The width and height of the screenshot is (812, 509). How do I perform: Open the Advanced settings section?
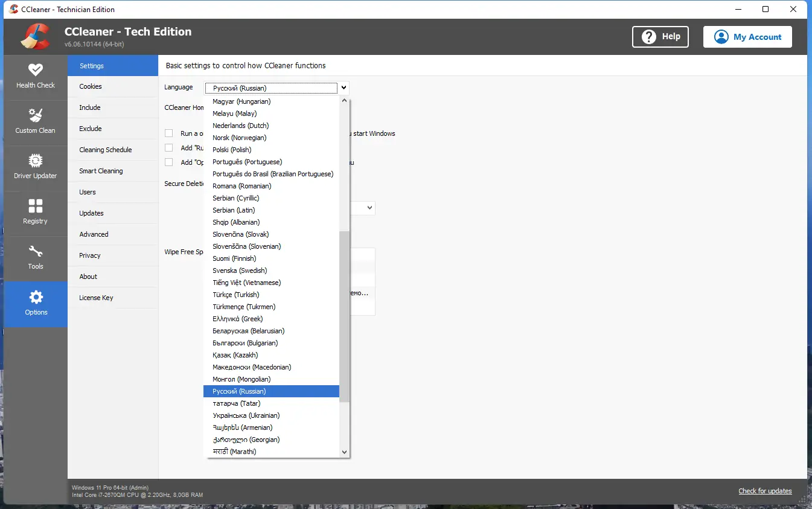click(x=94, y=234)
